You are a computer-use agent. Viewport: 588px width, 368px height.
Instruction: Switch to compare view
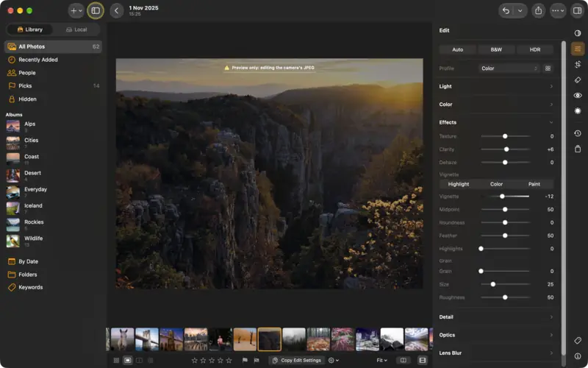139,361
